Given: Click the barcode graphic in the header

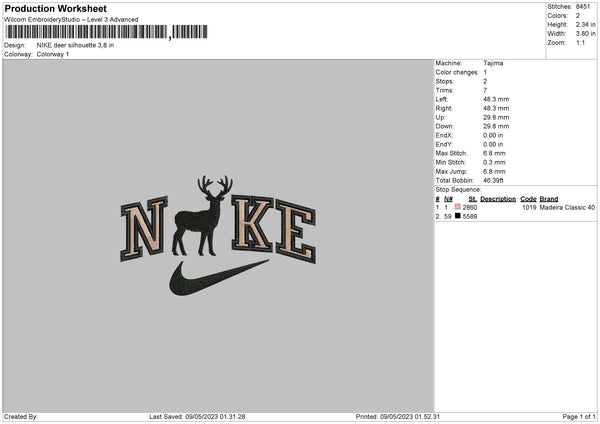Looking at the screenshot, I should click(x=106, y=32).
